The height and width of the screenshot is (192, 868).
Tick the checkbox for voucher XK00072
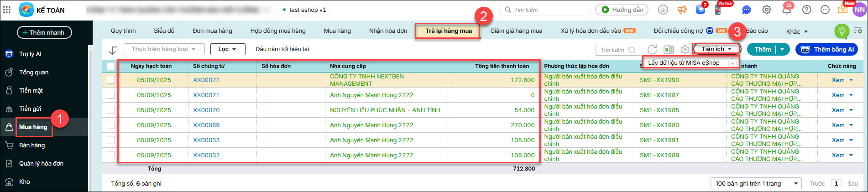coord(111,80)
